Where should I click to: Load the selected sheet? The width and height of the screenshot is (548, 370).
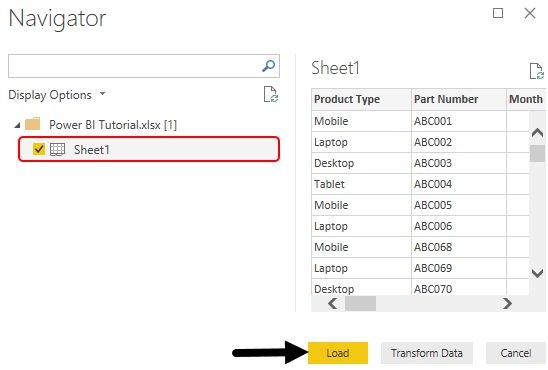(x=338, y=353)
